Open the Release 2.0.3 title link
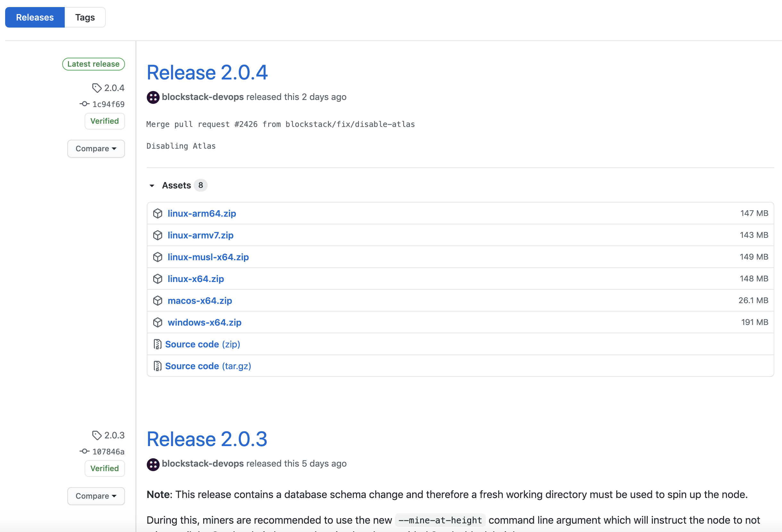Screen dimensions: 782x532 [x=207, y=439]
